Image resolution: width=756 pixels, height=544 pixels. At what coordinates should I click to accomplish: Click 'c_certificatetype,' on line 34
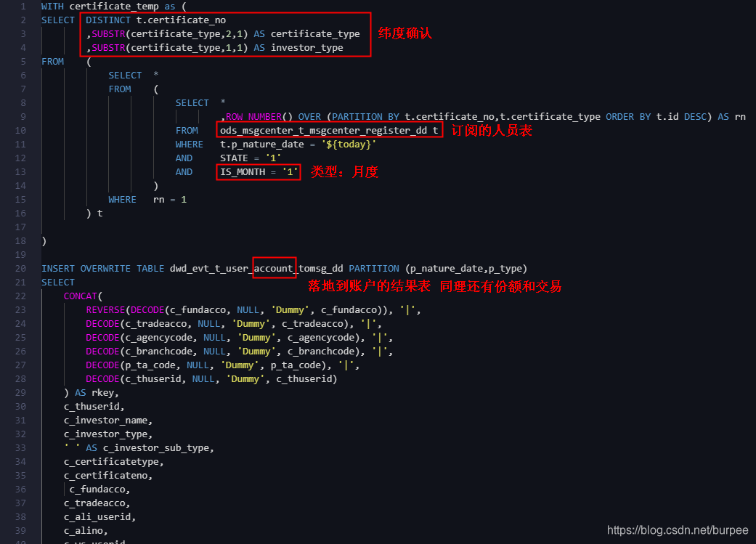(x=114, y=462)
